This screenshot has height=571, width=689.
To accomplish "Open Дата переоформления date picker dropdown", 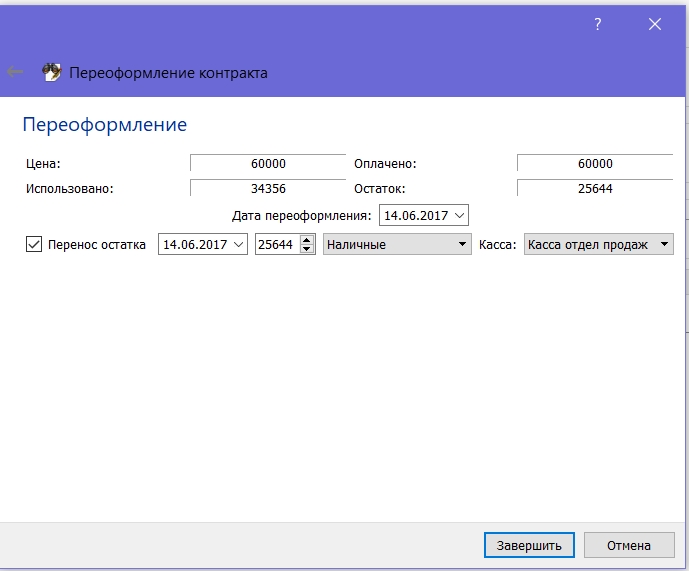I will point(459,215).
